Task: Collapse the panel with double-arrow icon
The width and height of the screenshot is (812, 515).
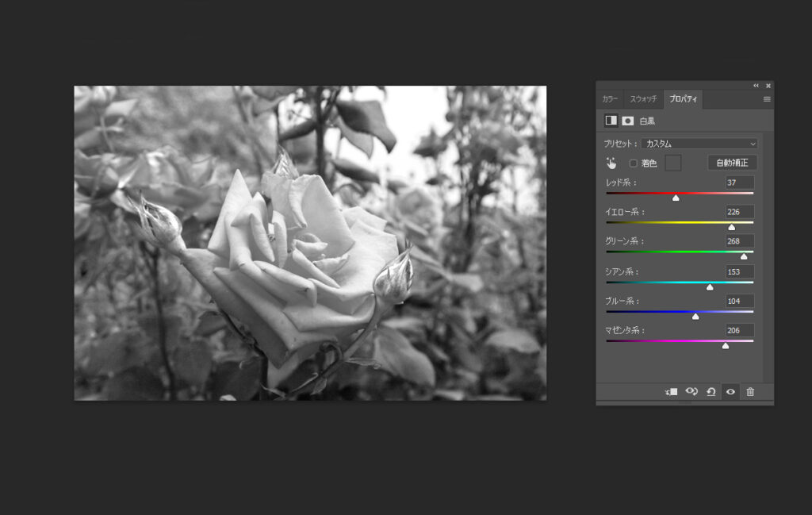Action: click(756, 86)
